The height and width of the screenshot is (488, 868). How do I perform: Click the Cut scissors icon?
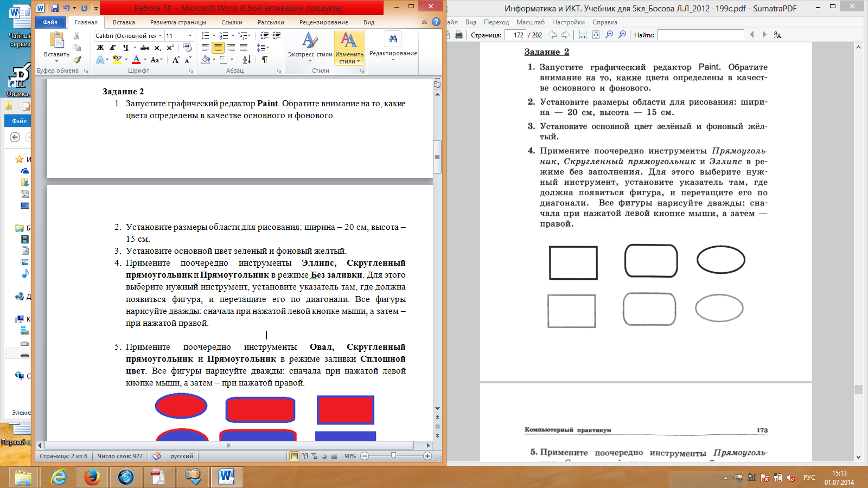[x=77, y=36]
